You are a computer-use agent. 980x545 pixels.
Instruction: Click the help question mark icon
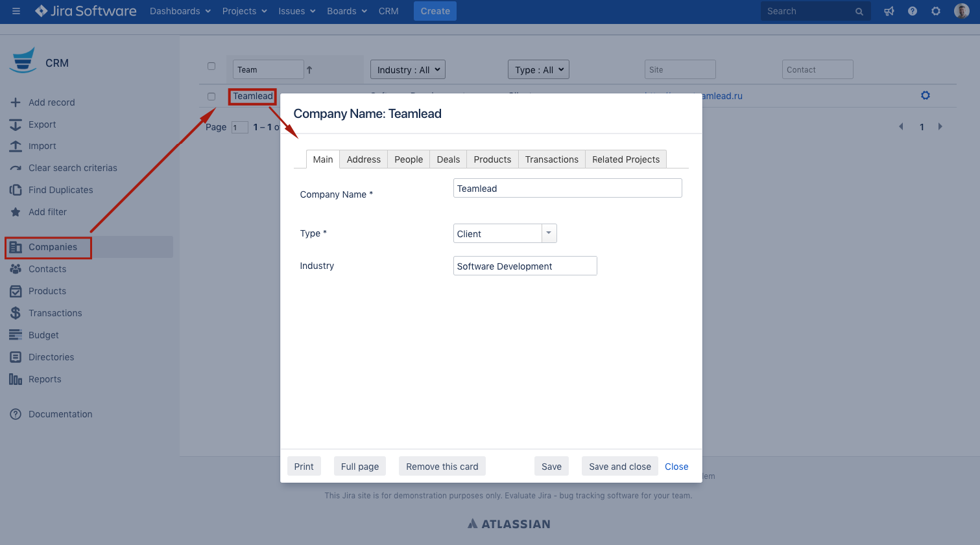[x=913, y=11]
